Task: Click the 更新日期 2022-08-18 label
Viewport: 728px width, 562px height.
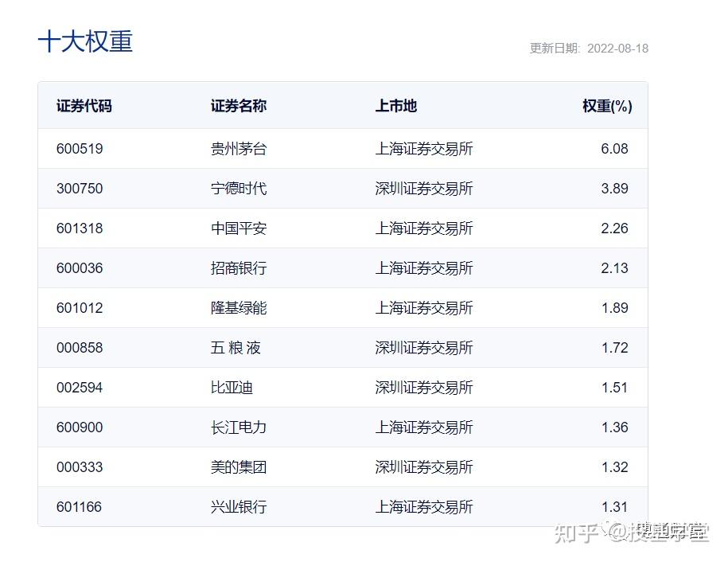Action: pyautogui.click(x=589, y=49)
